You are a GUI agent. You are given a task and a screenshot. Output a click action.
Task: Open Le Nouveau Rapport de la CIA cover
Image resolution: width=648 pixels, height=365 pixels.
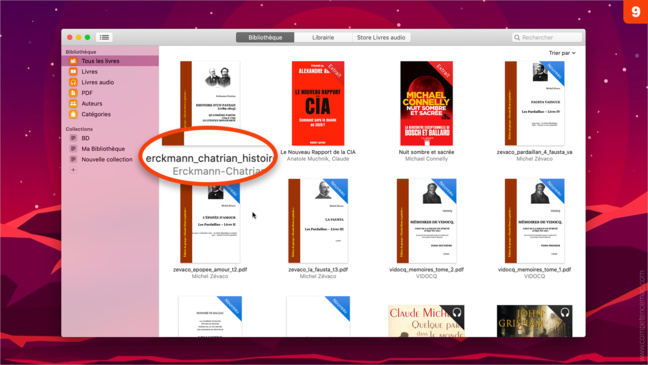(318, 103)
